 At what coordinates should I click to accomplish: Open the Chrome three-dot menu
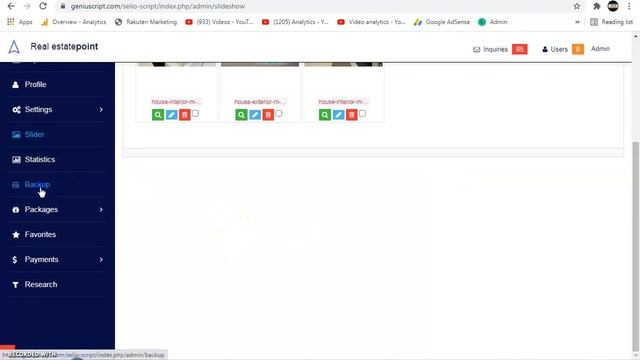pos(629,6)
